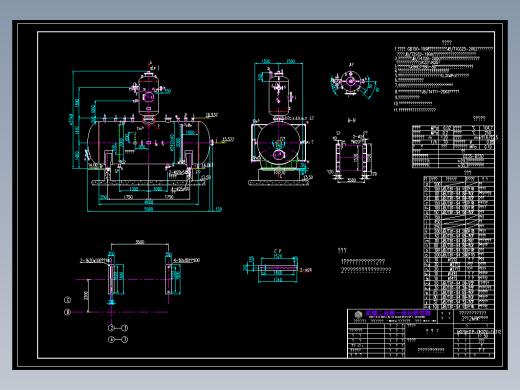The image size is (520, 390).
Task: Select the design parameters table at right
Action: (453, 146)
